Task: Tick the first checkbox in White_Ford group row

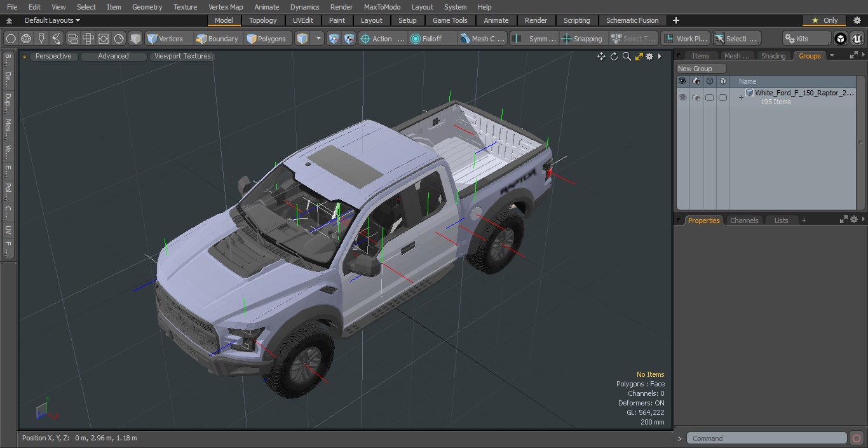Action: (x=709, y=97)
